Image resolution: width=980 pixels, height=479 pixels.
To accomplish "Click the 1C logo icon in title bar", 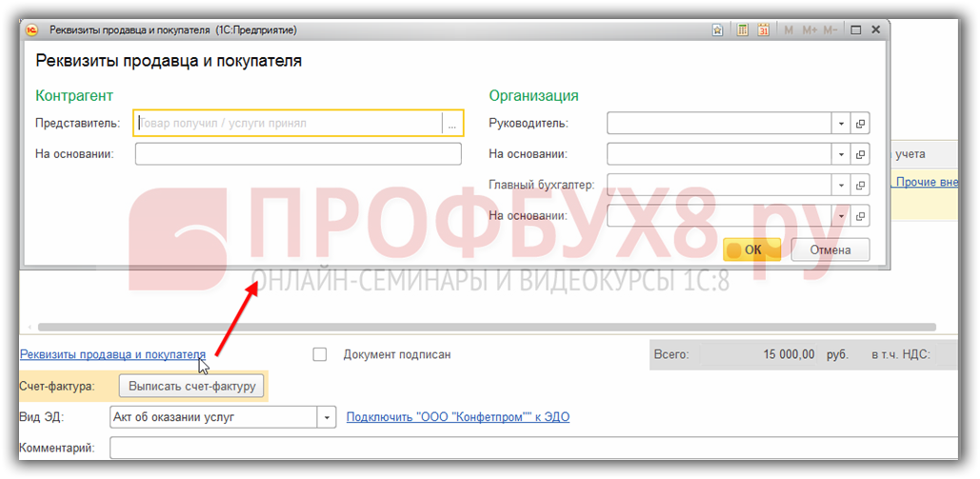I will (33, 30).
